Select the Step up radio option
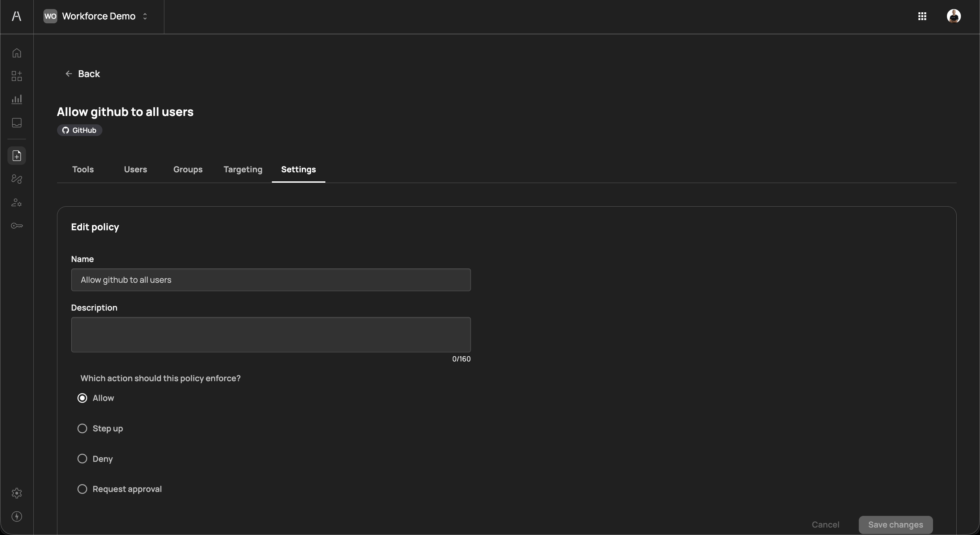 [82, 428]
